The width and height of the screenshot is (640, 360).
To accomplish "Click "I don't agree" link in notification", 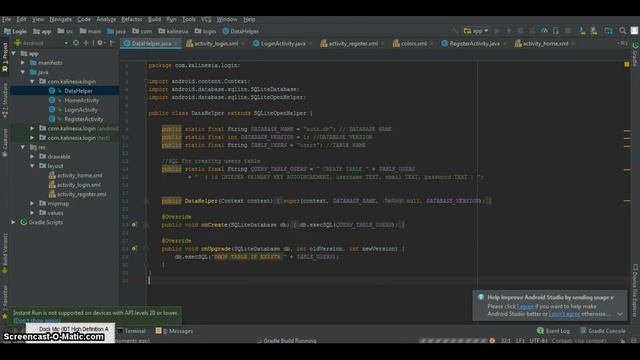I will pos(564,314).
